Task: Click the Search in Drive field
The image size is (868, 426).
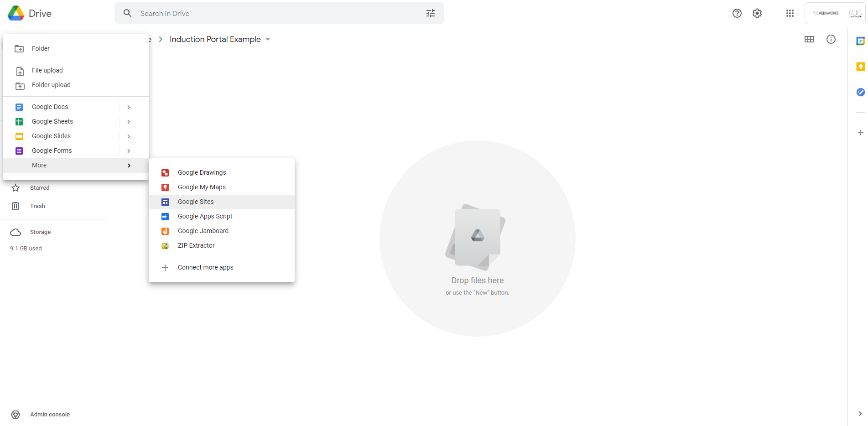Action: click(x=279, y=13)
